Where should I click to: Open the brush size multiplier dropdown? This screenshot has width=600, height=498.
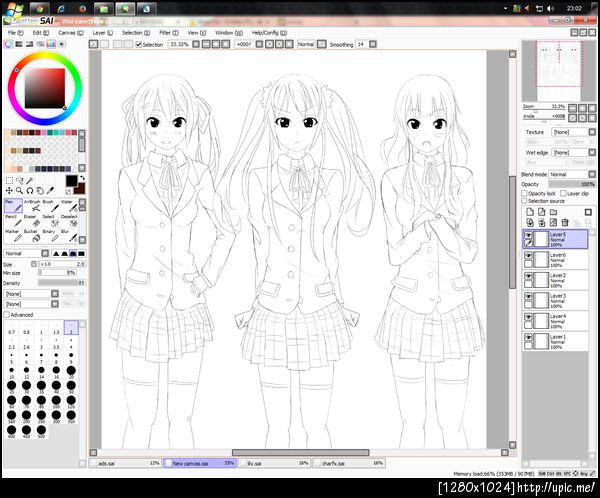[34, 264]
